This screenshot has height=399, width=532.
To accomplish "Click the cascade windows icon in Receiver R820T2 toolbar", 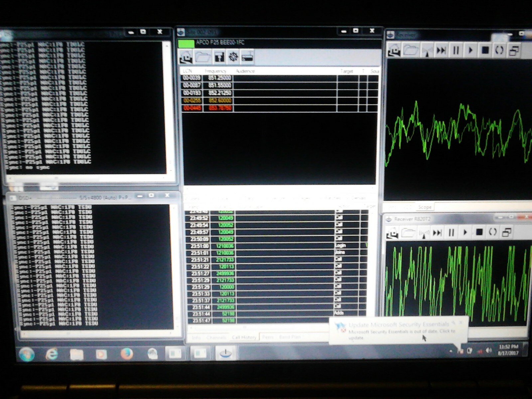I will (x=506, y=232).
